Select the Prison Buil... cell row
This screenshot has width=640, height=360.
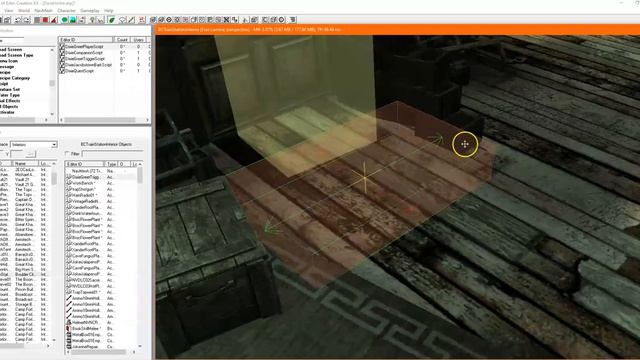25,290
